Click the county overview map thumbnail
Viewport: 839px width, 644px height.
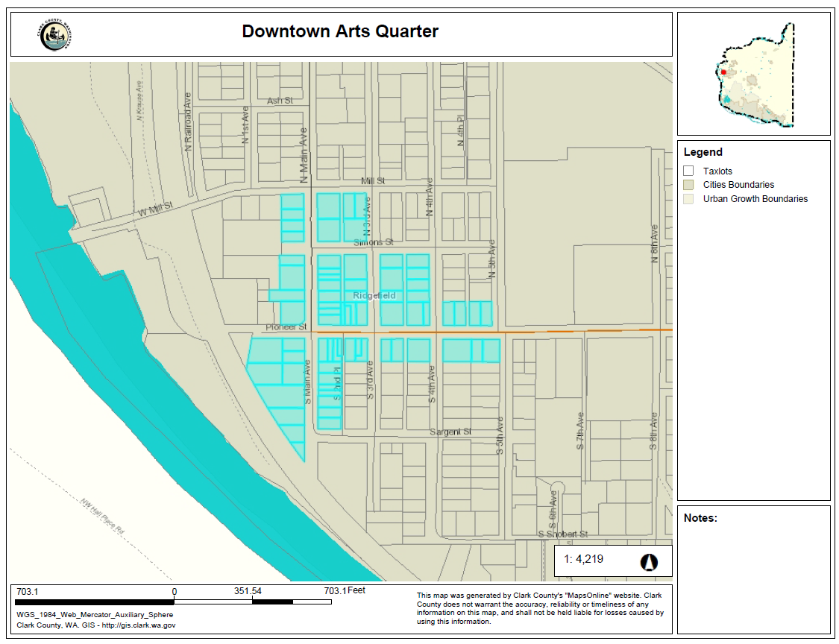(753, 74)
